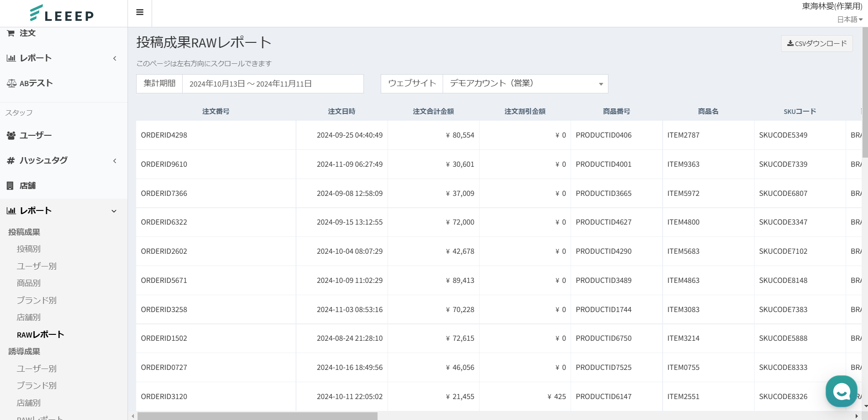This screenshot has height=420, width=868.
Task: Click the ハッシュタグ hash icon
Action: coord(11,160)
